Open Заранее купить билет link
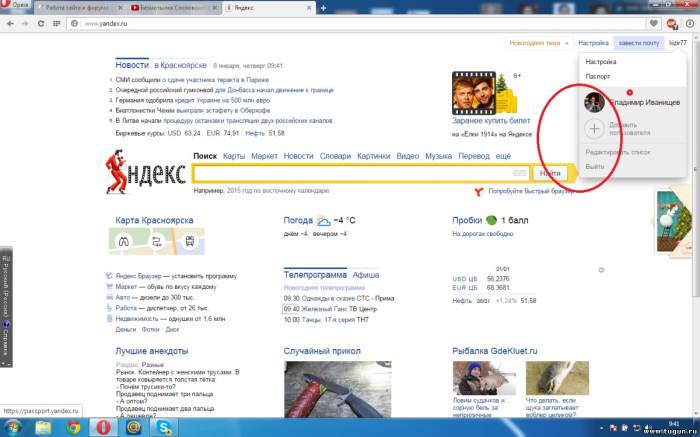The image size is (700, 437). 491,121
